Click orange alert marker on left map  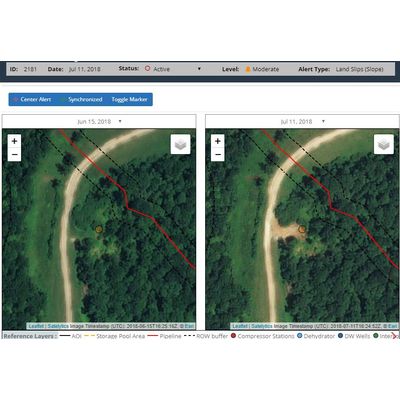99,229
